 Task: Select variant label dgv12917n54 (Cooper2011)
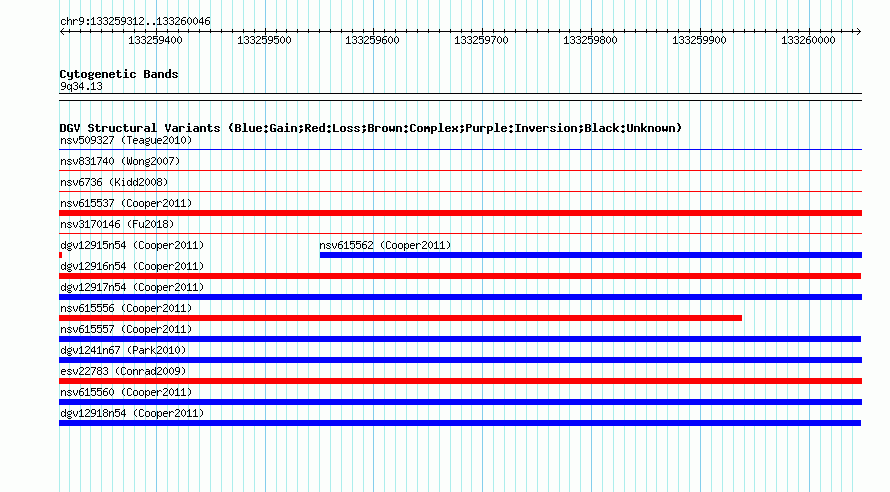(x=132, y=287)
